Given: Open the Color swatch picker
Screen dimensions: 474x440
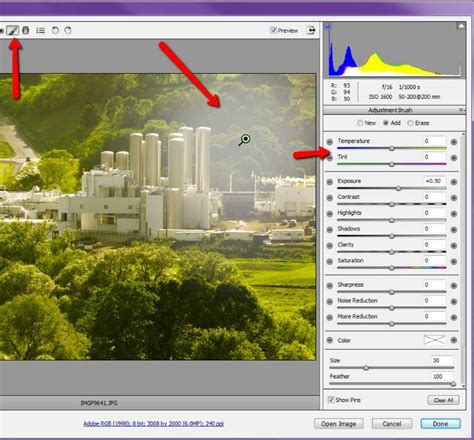Looking at the screenshot, I should pos(434,340).
